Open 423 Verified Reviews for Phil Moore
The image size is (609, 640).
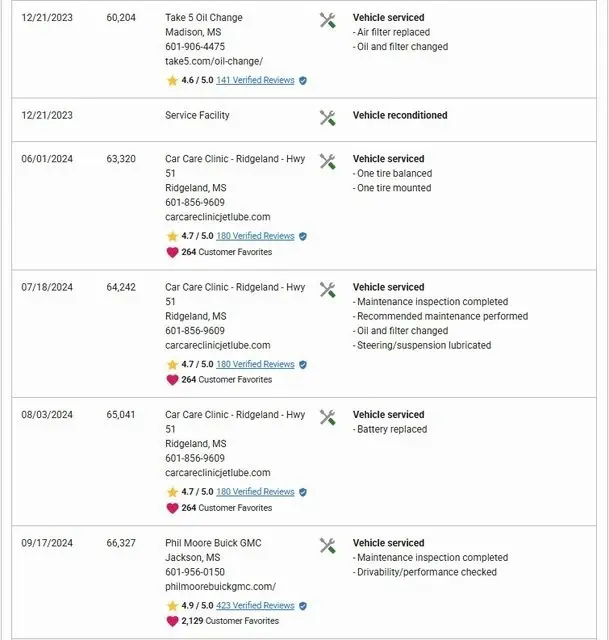[x=255, y=606]
